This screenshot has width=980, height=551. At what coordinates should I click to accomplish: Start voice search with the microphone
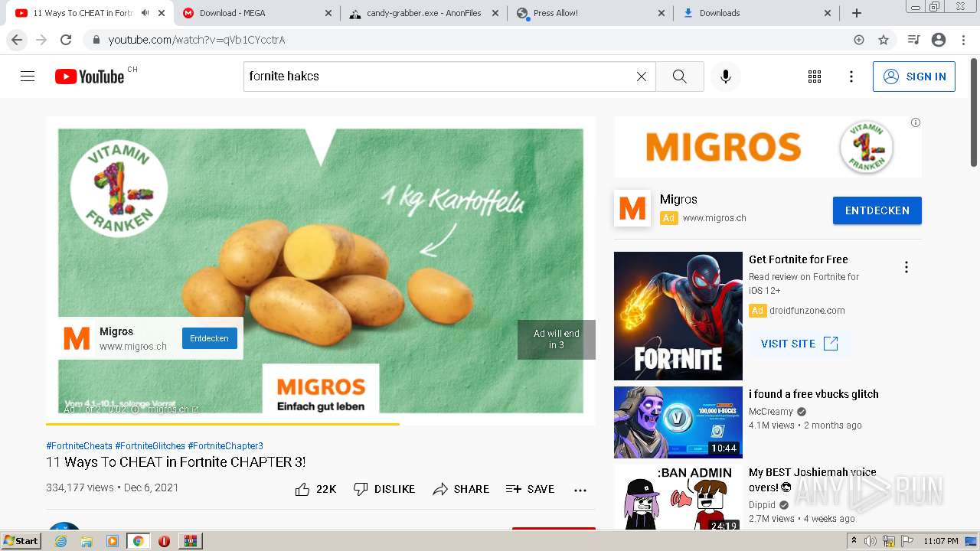[726, 77]
